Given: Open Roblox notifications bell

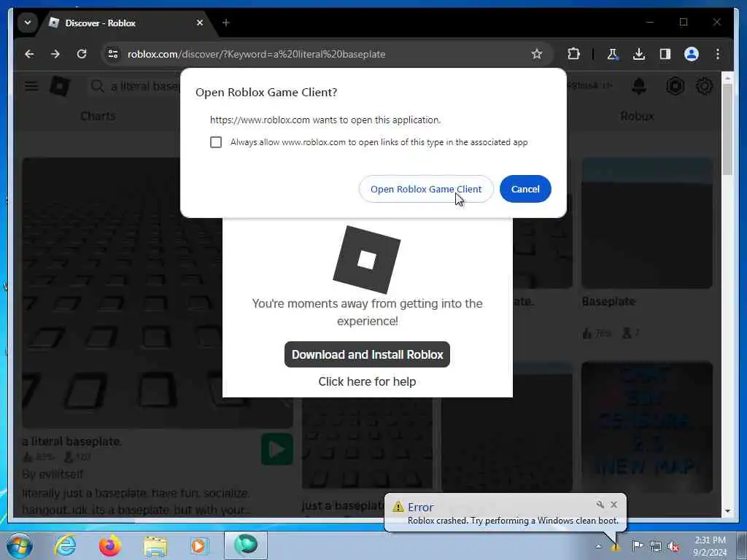Looking at the screenshot, I should [639, 86].
